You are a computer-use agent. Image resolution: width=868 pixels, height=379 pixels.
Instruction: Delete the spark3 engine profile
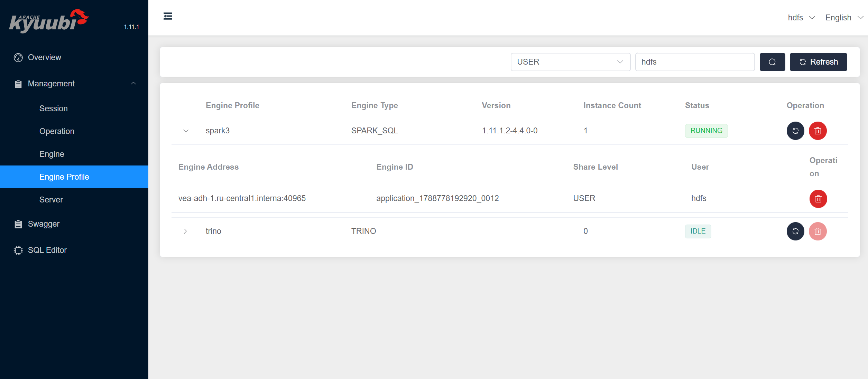pos(818,131)
